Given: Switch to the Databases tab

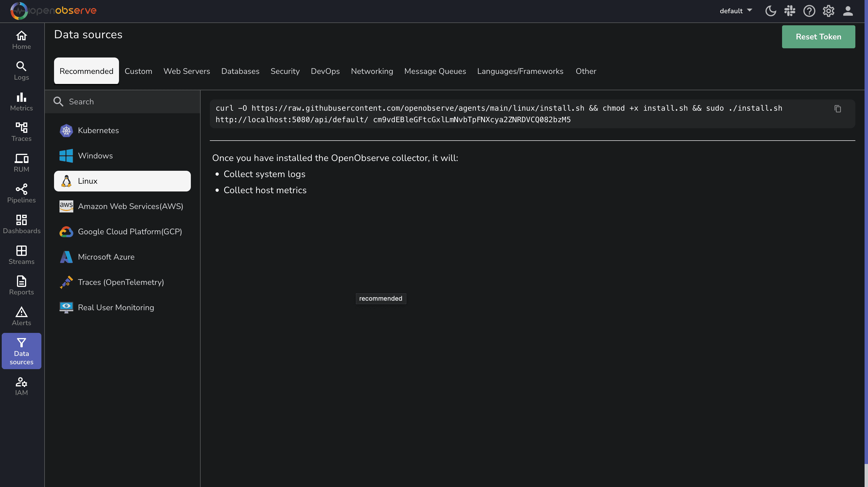Looking at the screenshot, I should point(240,71).
